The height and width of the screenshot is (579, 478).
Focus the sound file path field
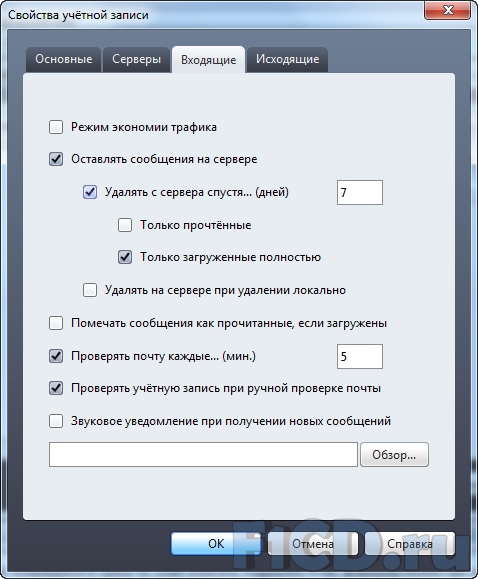203,455
